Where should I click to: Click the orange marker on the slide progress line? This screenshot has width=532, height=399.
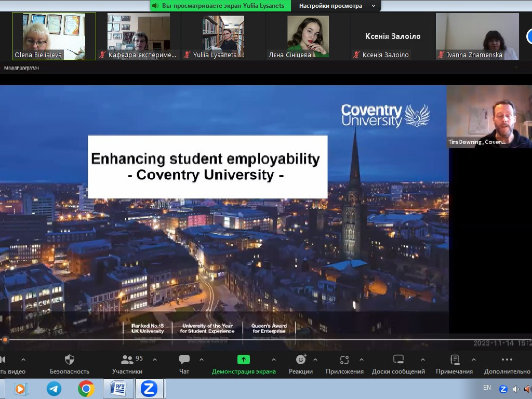[5, 340]
